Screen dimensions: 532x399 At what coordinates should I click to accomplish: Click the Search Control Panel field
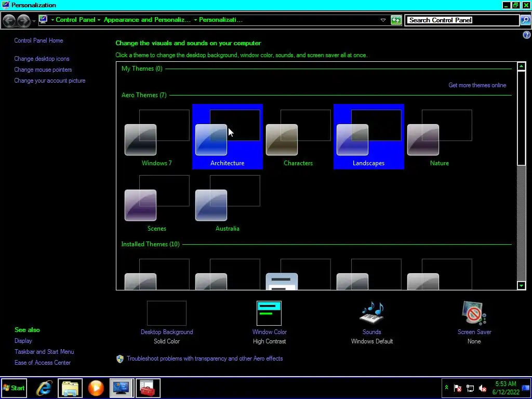coord(462,20)
